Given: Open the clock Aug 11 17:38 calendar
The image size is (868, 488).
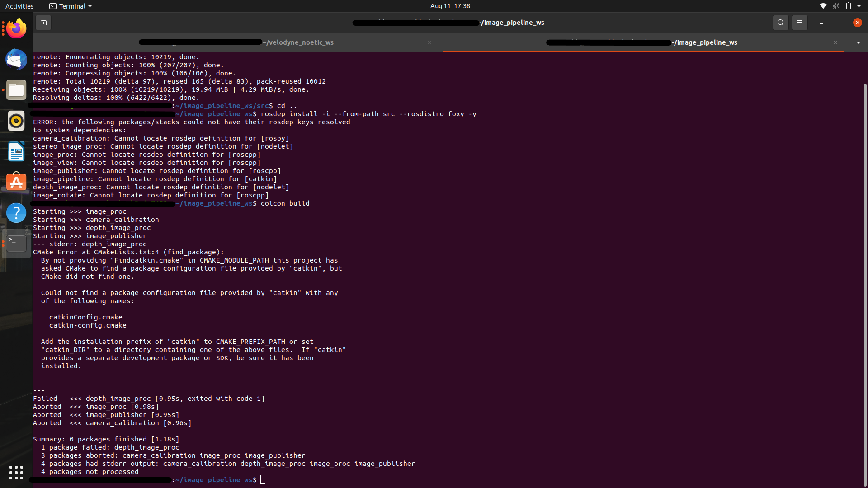Looking at the screenshot, I should (450, 6).
